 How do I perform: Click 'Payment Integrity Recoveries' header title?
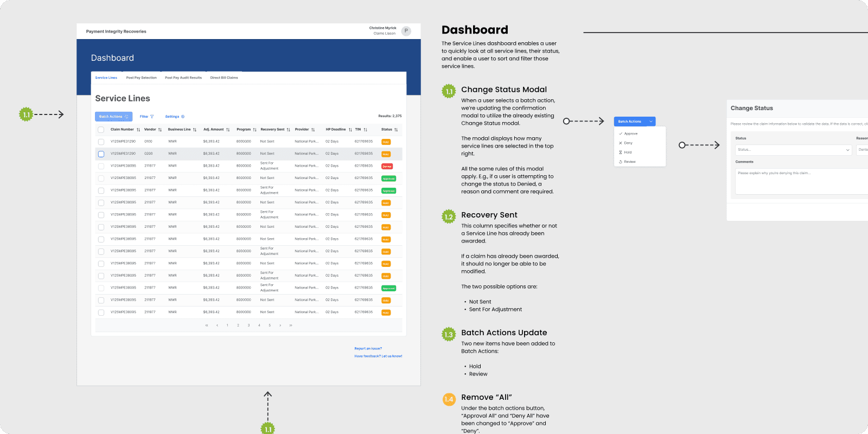116,31
